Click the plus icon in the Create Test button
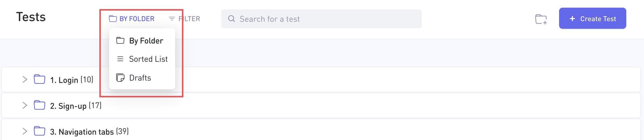Viewport: 644px width, 140px height. coord(572,19)
